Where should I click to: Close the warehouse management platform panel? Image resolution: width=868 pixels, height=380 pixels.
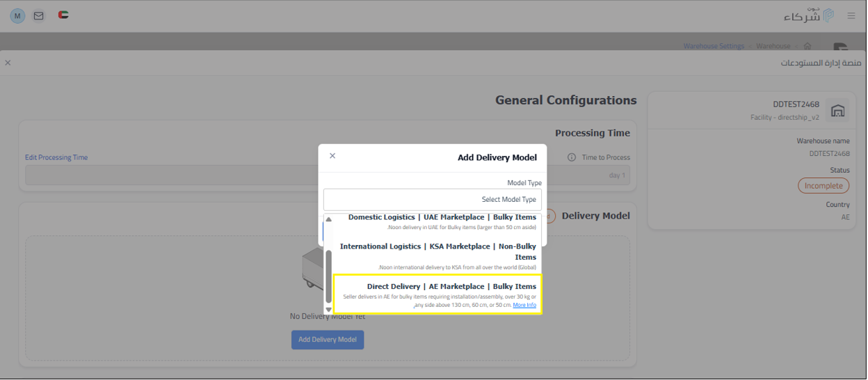tap(8, 63)
